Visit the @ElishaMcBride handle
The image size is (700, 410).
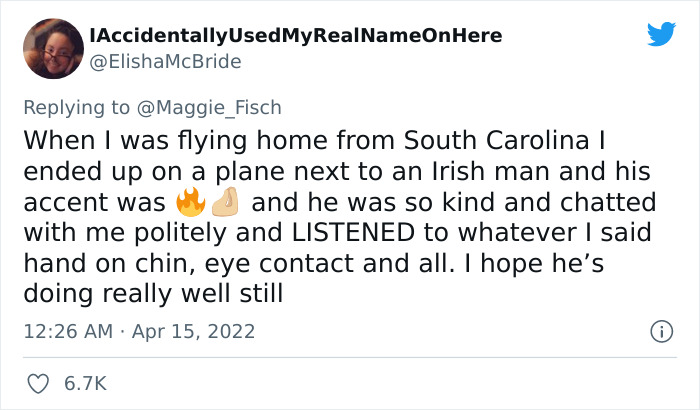point(166,60)
